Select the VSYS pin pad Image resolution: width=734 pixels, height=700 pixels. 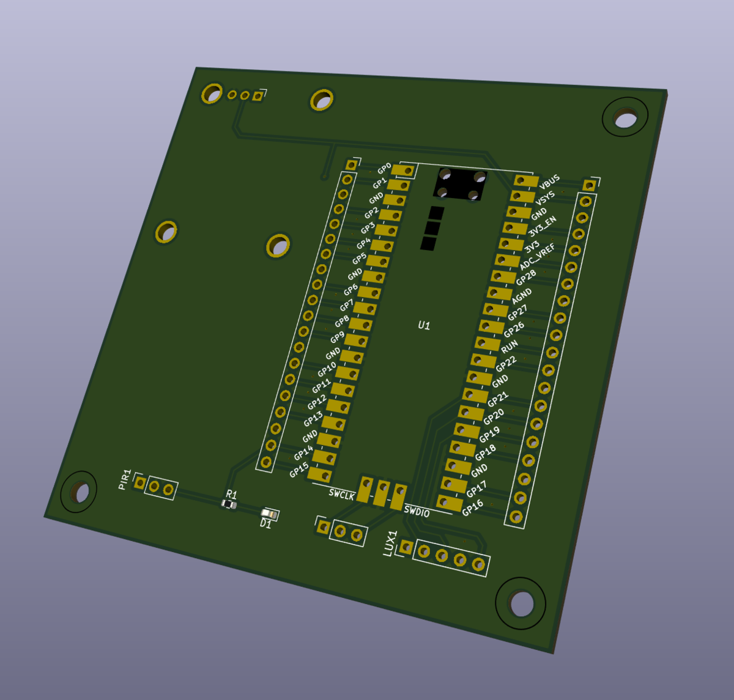[522, 196]
